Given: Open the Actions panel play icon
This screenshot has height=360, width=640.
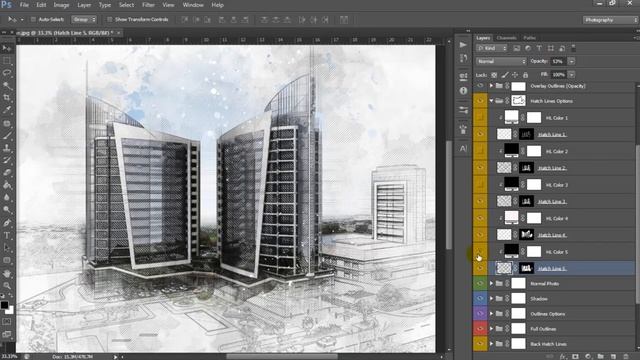Looking at the screenshot, I should [x=463, y=44].
